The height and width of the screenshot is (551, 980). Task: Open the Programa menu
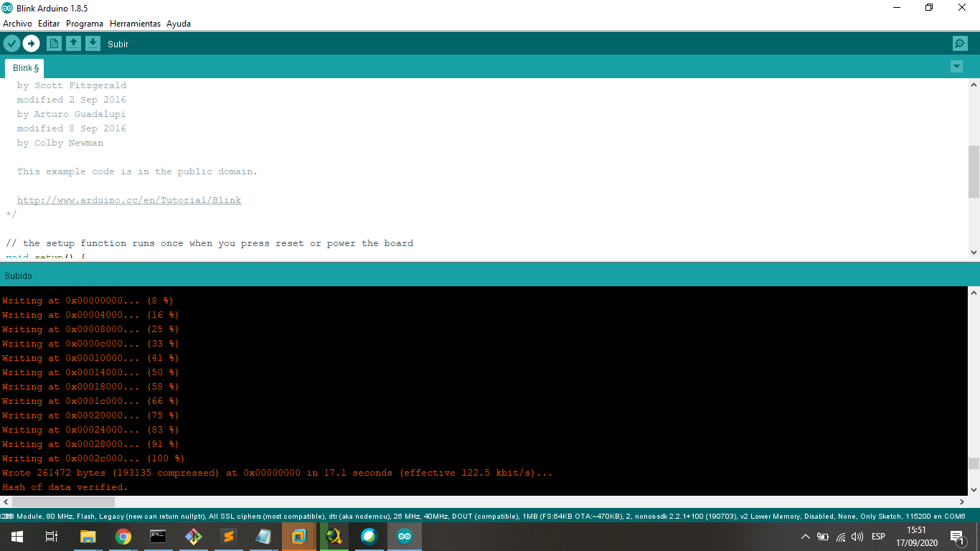[x=85, y=24]
